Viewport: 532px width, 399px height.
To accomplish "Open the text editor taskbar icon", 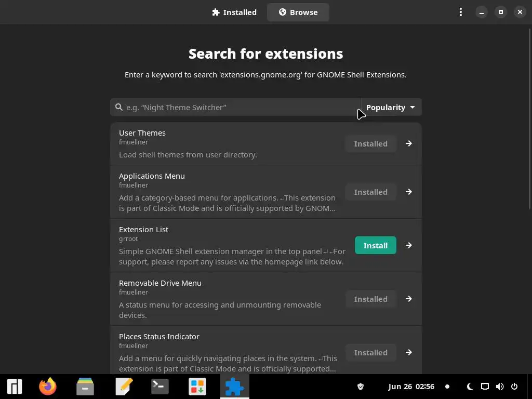I will tap(124, 387).
